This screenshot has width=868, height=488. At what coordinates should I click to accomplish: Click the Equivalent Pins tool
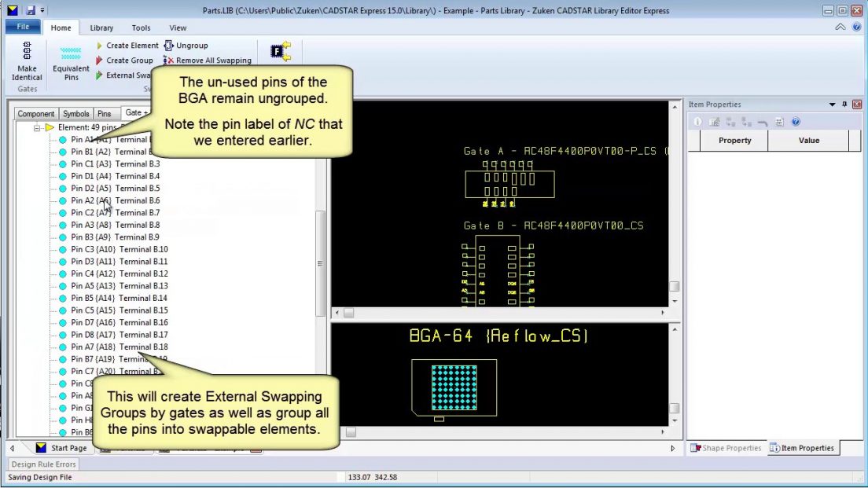70,63
